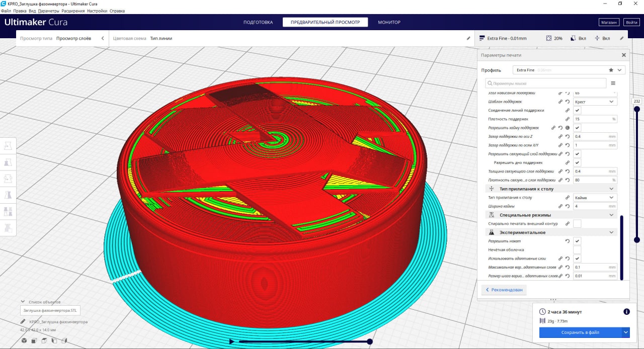Reset 'Шаблон поддержек' value with revert arrow
644x349 pixels.
[x=568, y=102]
